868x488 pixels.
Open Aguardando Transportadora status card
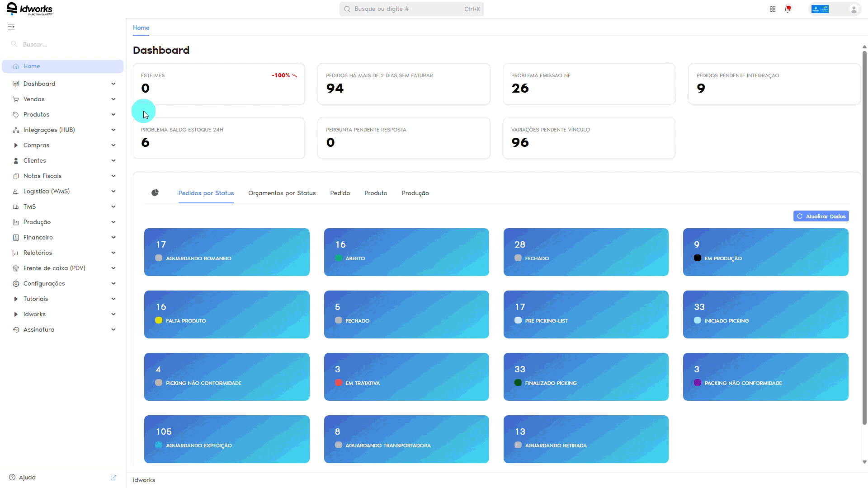pos(406,439)
